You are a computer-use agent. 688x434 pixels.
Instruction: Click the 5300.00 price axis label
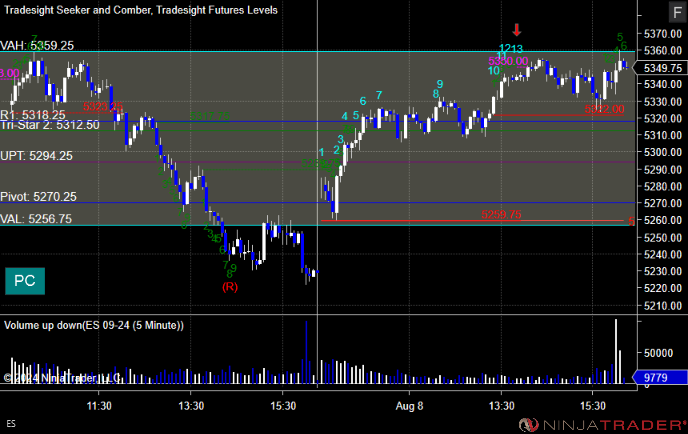[x=663, y=152]
